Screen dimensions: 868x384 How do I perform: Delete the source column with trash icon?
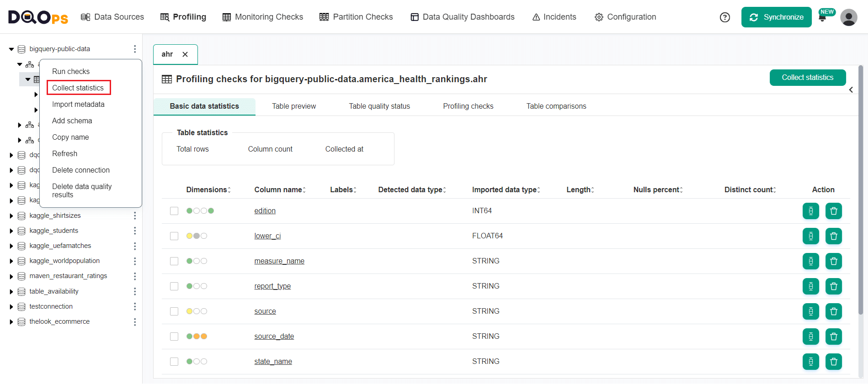833,311
